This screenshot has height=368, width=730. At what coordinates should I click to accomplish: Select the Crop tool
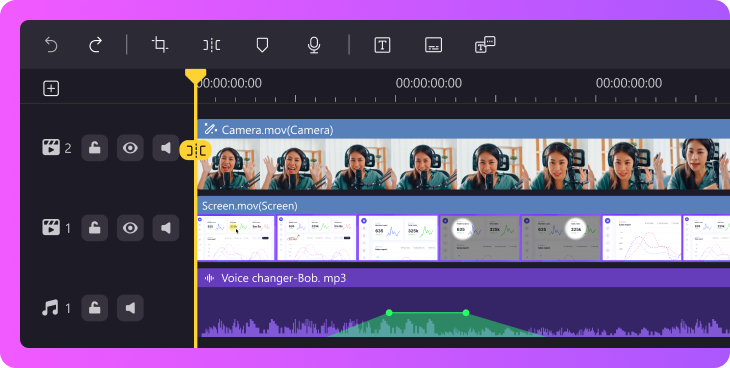(160, 45)
